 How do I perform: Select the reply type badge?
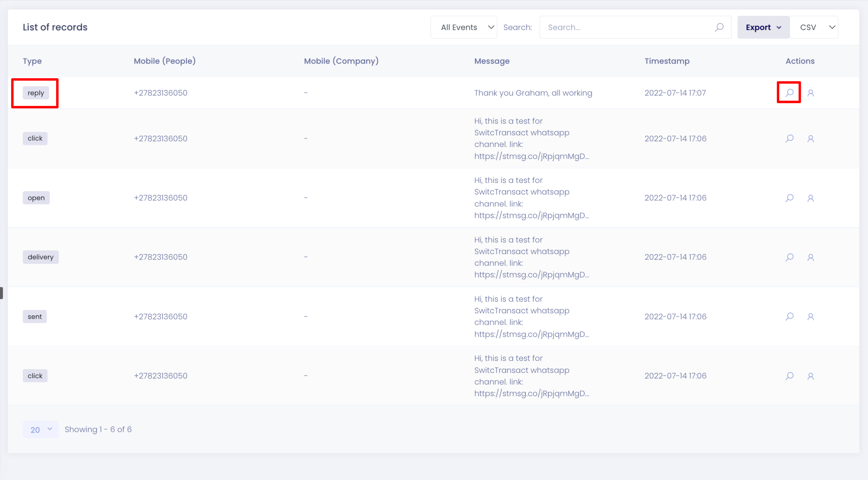tap(36, 93)
